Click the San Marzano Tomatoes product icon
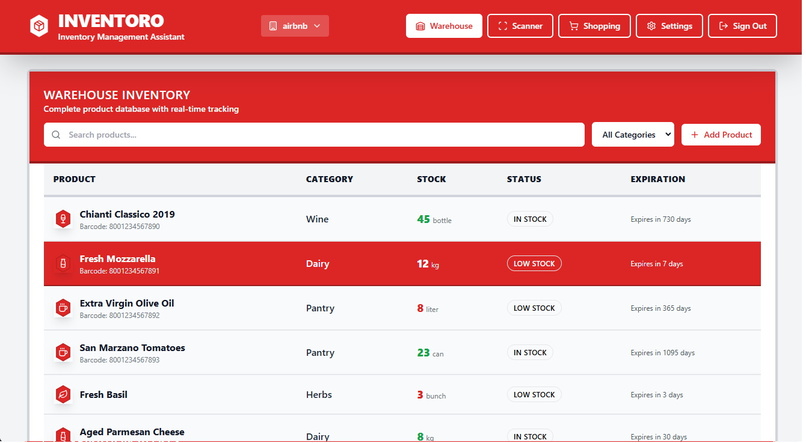 63,353
